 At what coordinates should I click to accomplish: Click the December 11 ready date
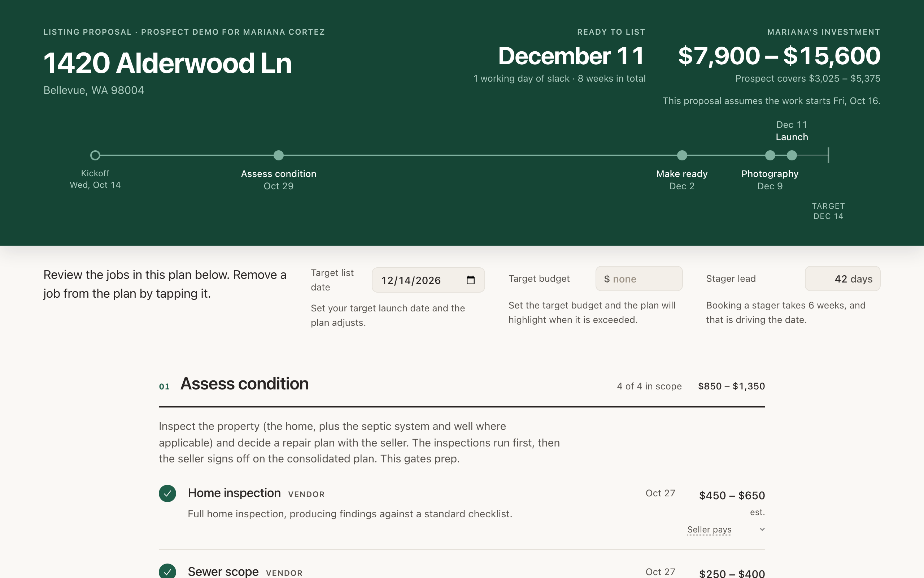point(572,56)
